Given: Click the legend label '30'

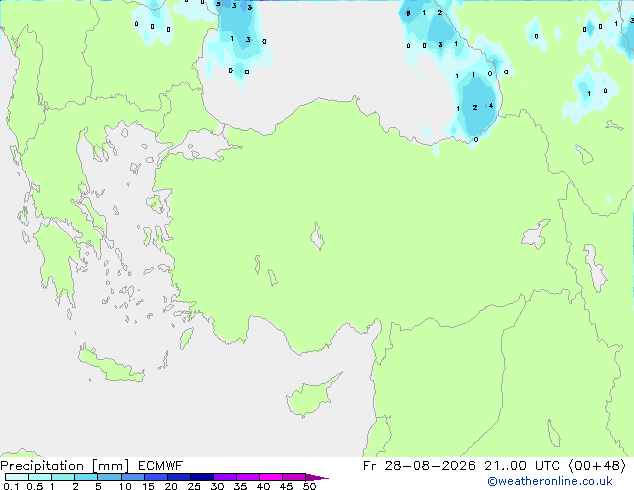Looking at the screenshot, I should coord(217,486).
